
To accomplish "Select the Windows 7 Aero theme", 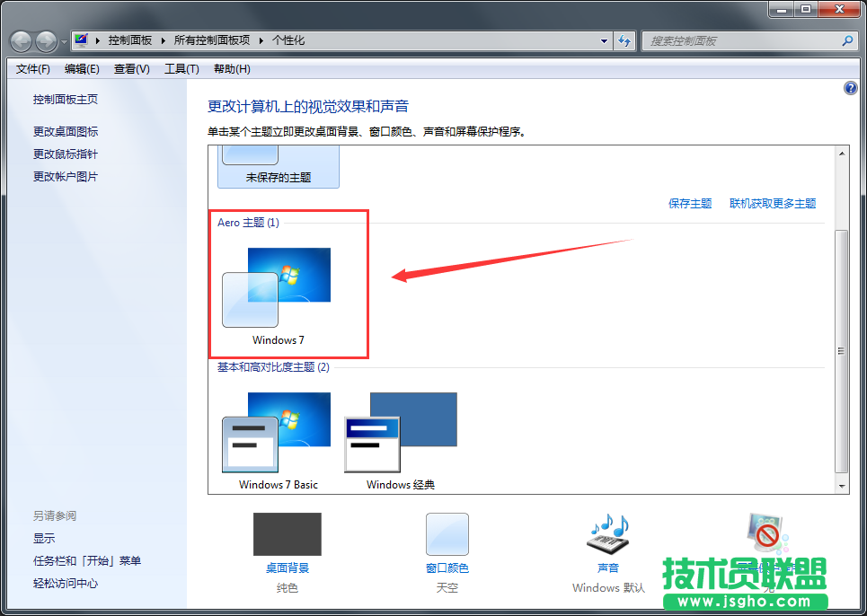I will [278, 276].
